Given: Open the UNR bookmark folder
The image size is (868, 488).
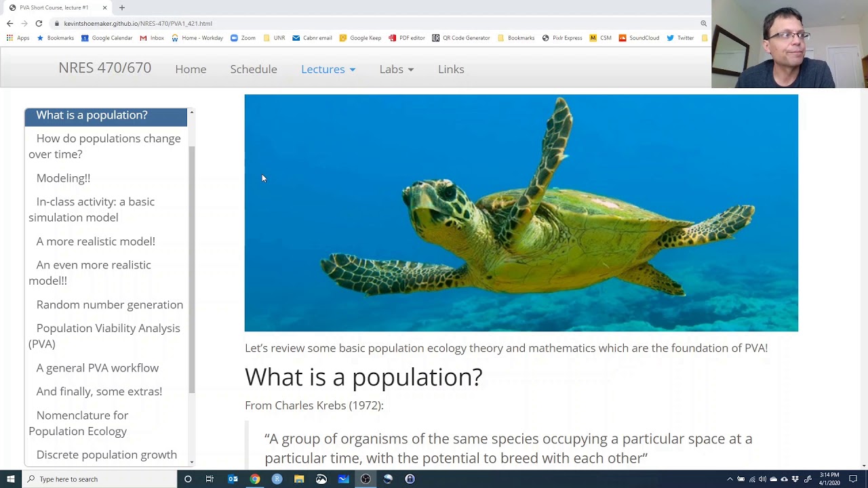Looking at the screenshot, I should point(274,38).
